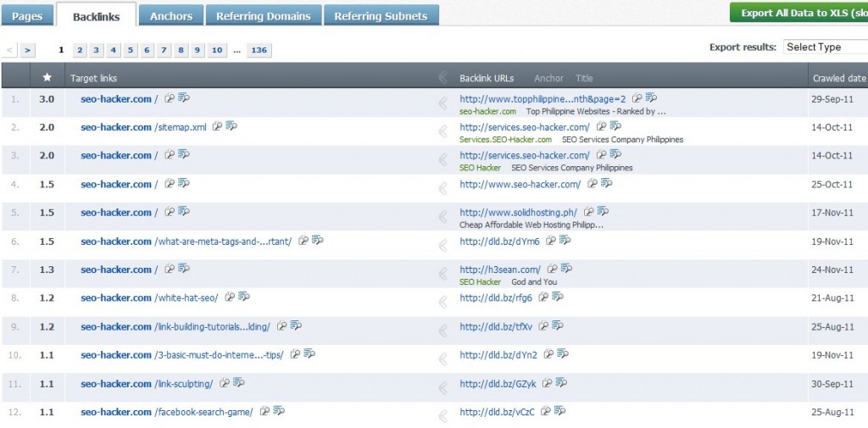This screenshot has width=868, height=428.
Task: Click Export All Data to XLS button
Action: pyautogui.click(x=798, y=14)
